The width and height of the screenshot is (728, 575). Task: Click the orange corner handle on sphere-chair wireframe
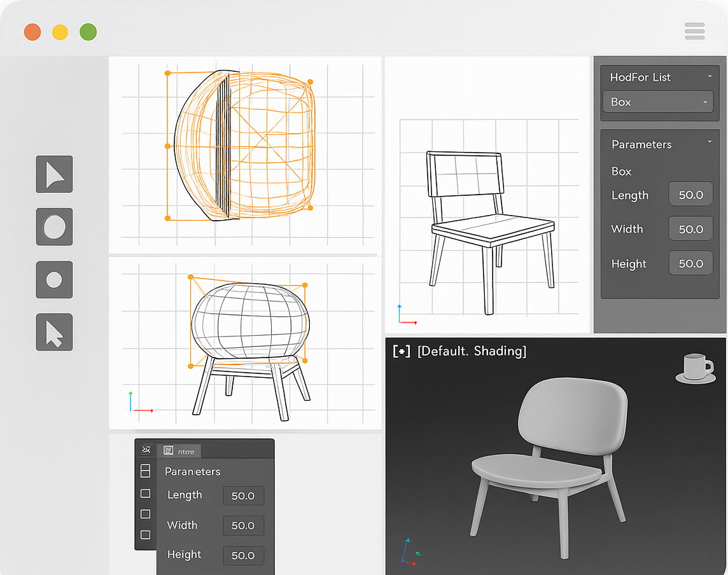(190, 277)
